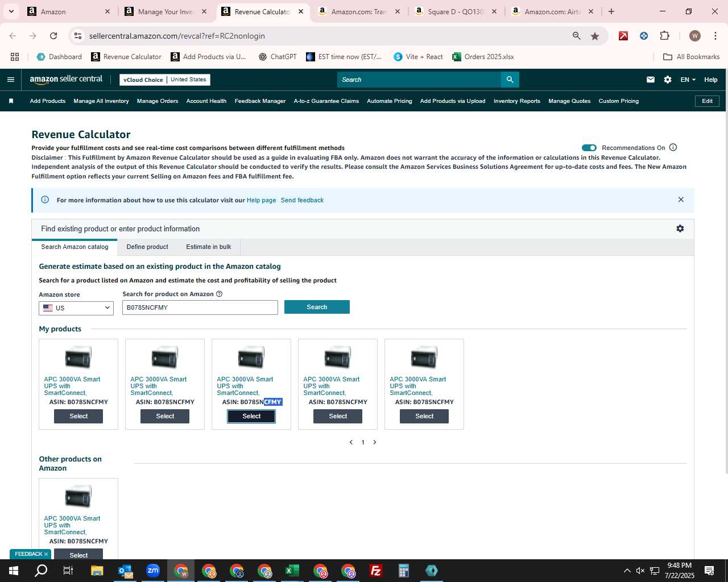Open Orders 2025.xlsx bookmark

[x=483, y=57]
